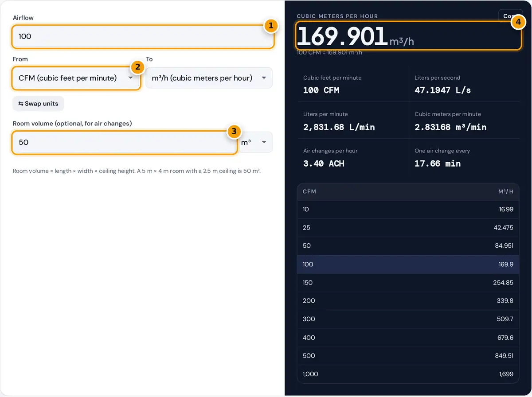This screenshot has height=397, width=532.
Task: Click the 169.901 m³/h result value
Action: 355,36
